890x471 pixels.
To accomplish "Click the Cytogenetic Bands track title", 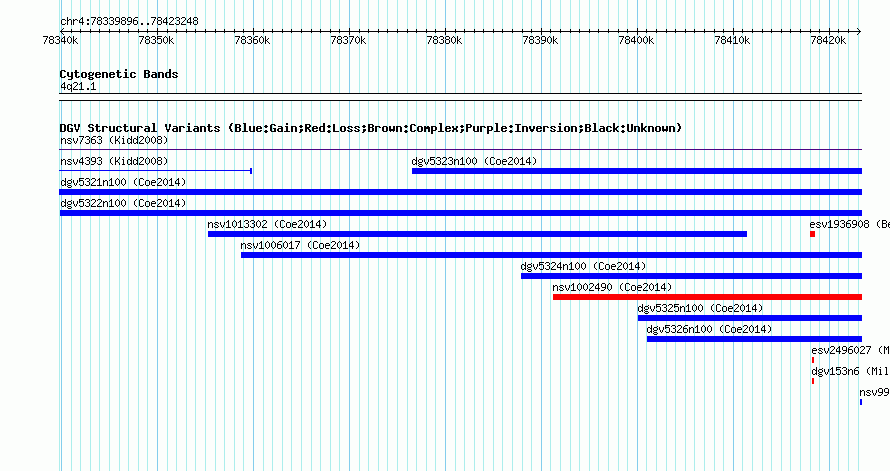I will [x=119, y=74].
